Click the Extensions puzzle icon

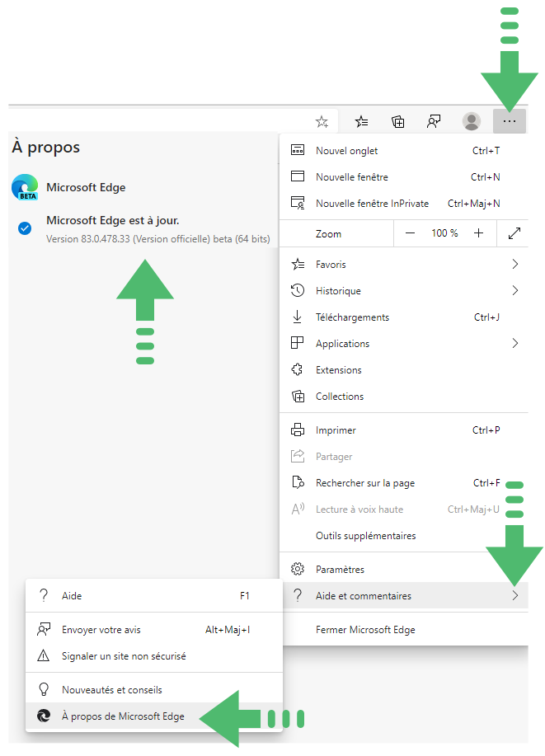pos(298,369)
